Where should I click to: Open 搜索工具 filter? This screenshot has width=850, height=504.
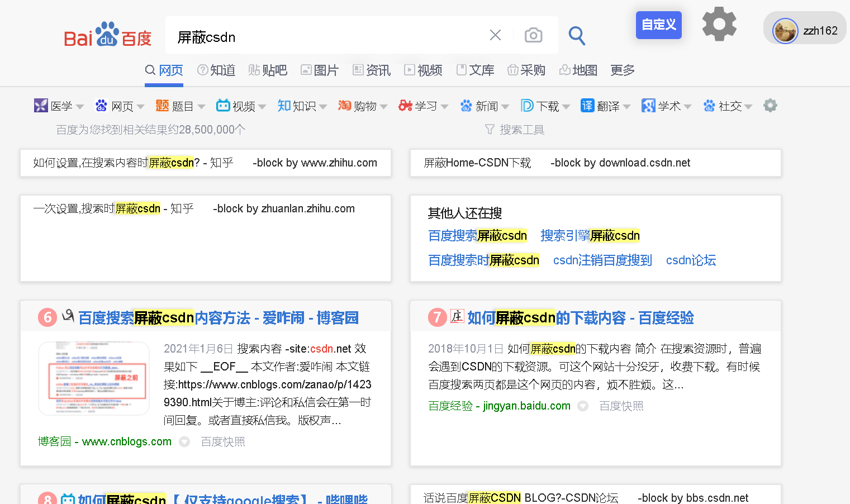(x=515, y=130)
